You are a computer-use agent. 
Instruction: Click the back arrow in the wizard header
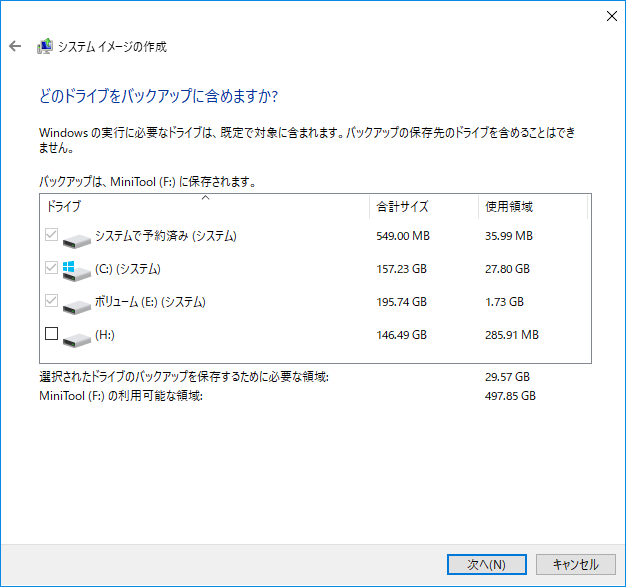[15, 46]
